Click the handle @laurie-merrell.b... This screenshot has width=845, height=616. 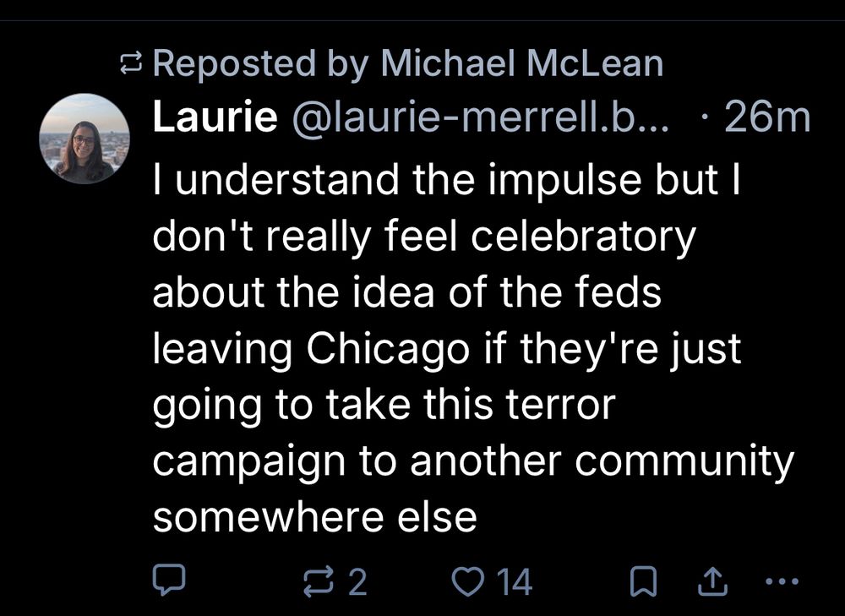click(481, 120)
